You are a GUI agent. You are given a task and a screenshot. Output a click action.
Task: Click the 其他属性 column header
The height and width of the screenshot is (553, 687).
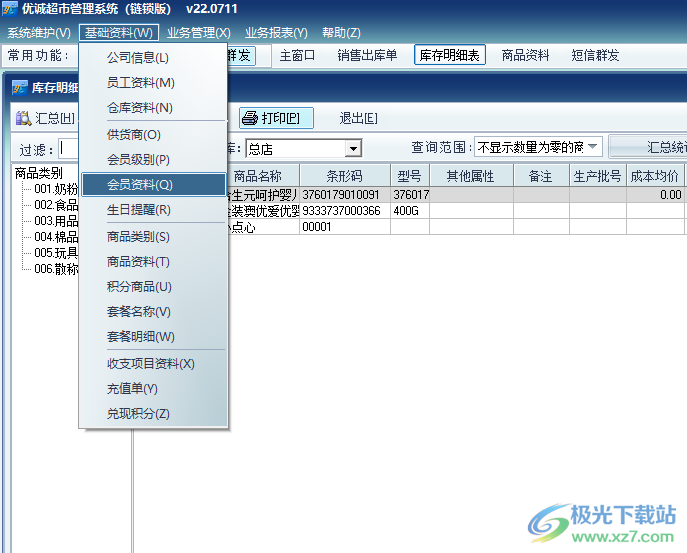(x=471, y=176)
